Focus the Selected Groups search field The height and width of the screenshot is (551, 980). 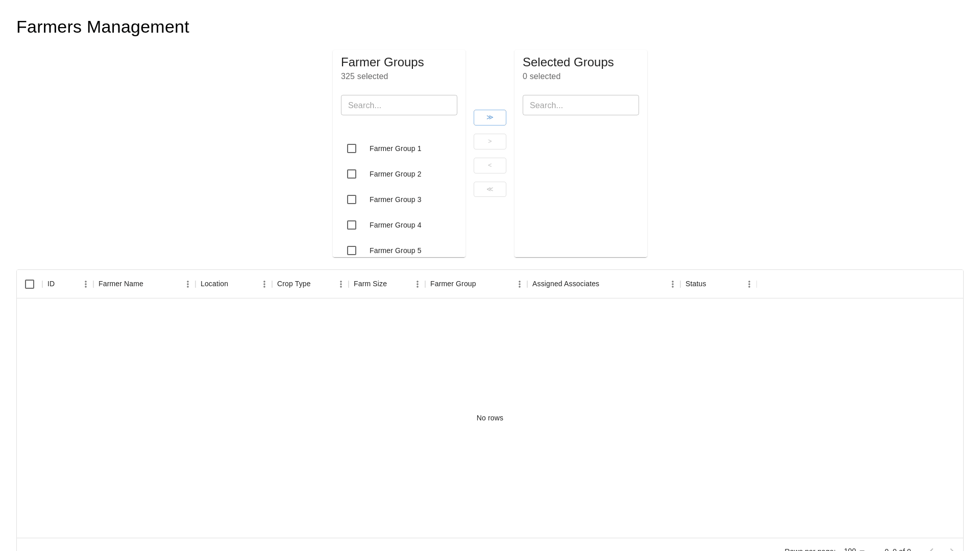[x=581, y=105]
